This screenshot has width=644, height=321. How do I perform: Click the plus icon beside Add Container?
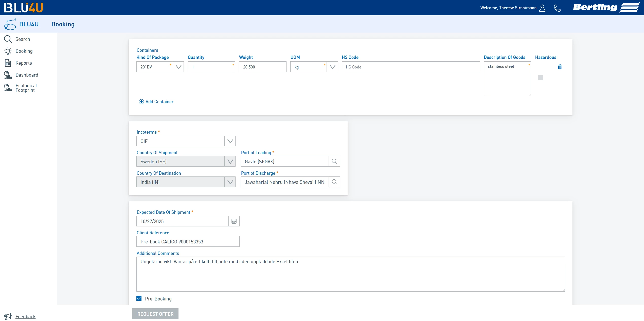[x=141, y=102]
